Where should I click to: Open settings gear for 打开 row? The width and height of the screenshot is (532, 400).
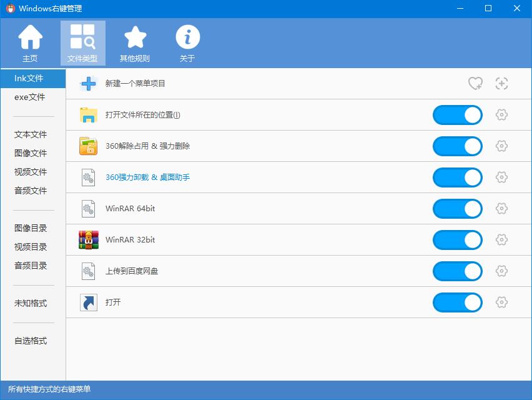coord(501,302)
